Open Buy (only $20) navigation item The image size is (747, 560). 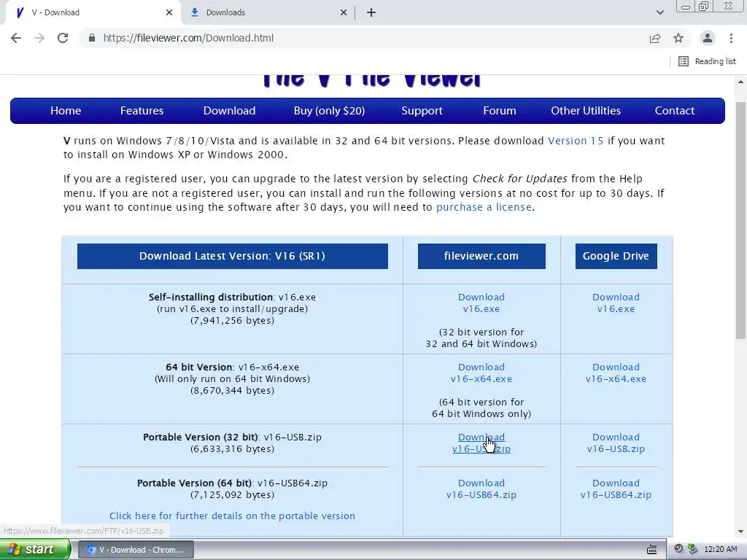(x=329, y=111)
